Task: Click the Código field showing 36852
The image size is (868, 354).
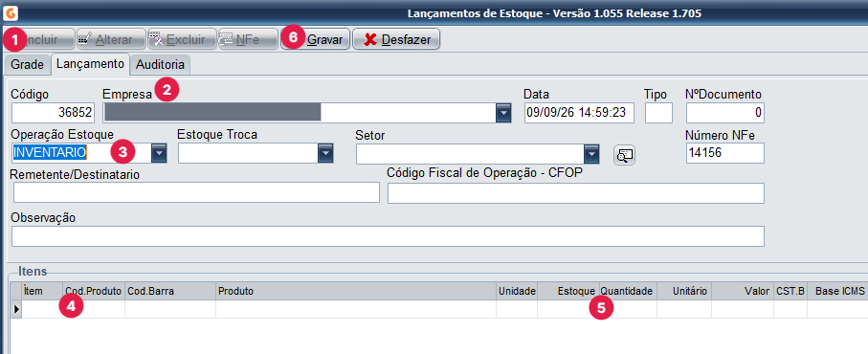Action: pyautogui.click(x=54, y=113)
